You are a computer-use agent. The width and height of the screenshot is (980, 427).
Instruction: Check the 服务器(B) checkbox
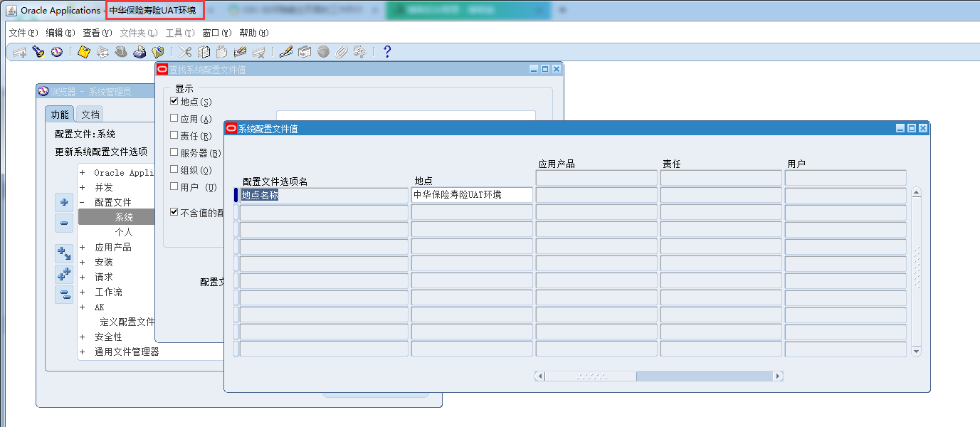click(174, 152)
